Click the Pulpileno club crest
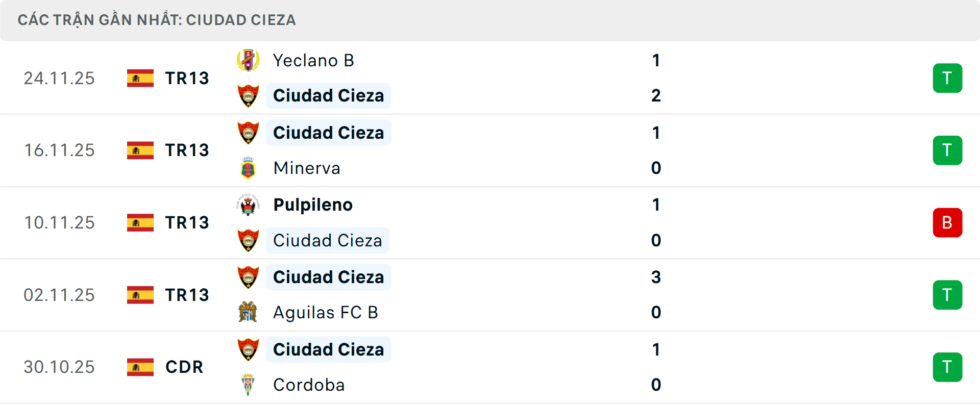The width and height of the screenshot is (980, 404). pos(248,205)
